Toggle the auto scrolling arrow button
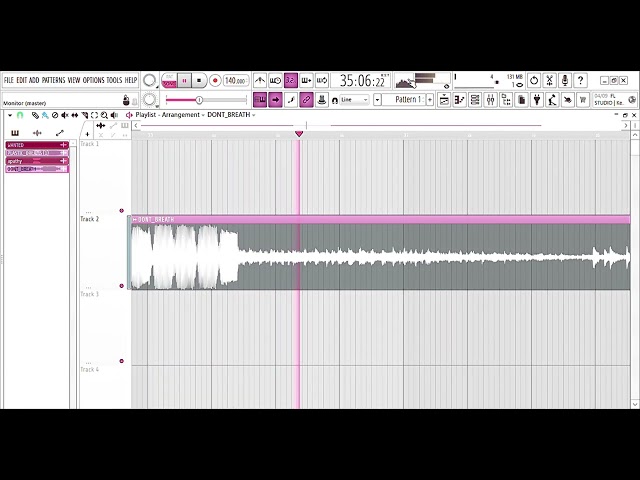640x480 pixels. coord(276,100)
